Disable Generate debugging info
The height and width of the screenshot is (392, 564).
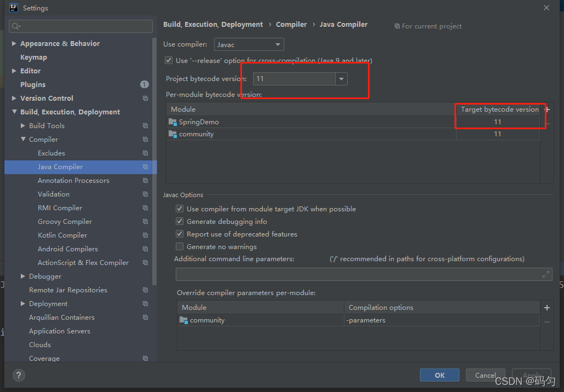[180, 221]
